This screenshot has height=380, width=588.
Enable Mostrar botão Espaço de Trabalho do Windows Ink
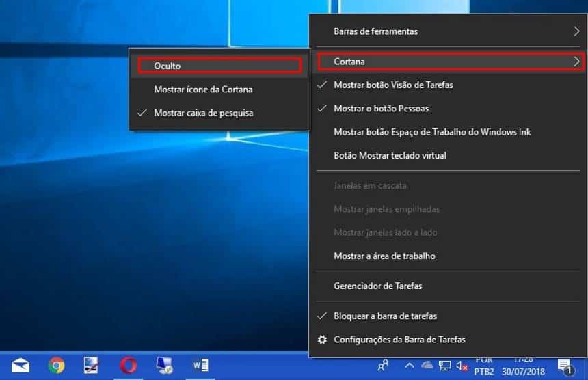click(x=448, y=132)
